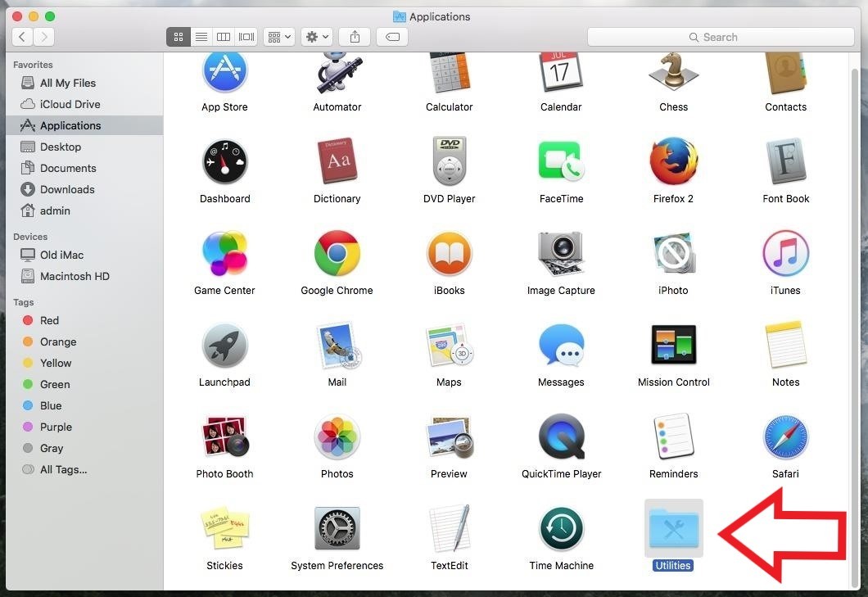This screenshot has width=868, height=597.
Task: Open the item arrangement dropdown
Action: pyautogui.click(x=279, y=37)
